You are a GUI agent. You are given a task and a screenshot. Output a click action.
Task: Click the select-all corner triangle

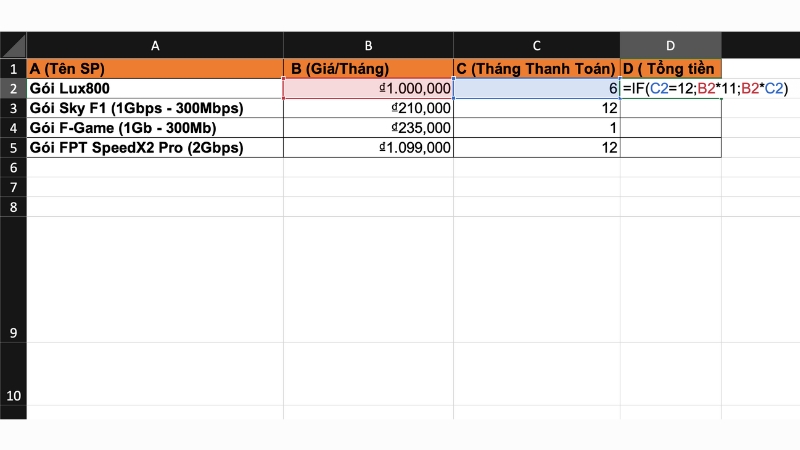13,45
